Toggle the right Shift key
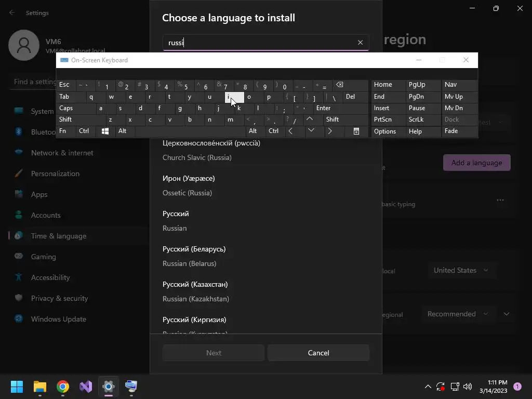 pyautogui.click(x=345, y=119)
